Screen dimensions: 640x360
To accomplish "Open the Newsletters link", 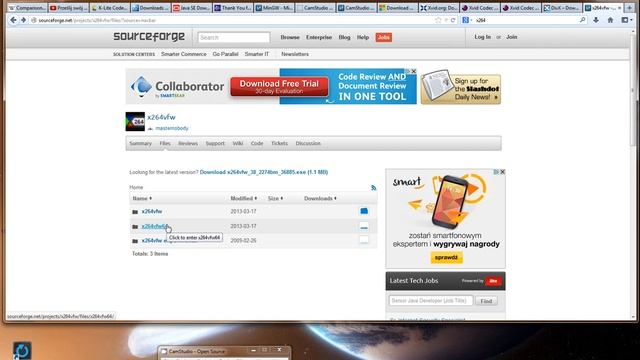I will coord(295,54).
